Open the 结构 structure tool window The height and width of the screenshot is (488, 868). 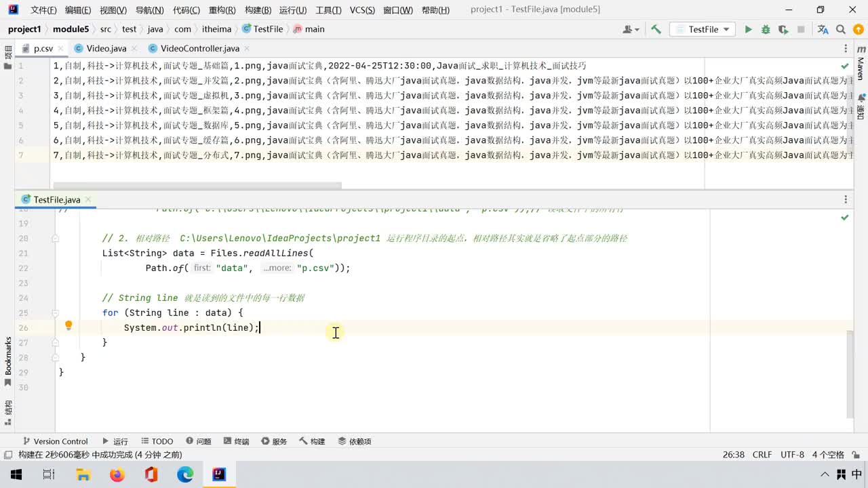[7, 411]
